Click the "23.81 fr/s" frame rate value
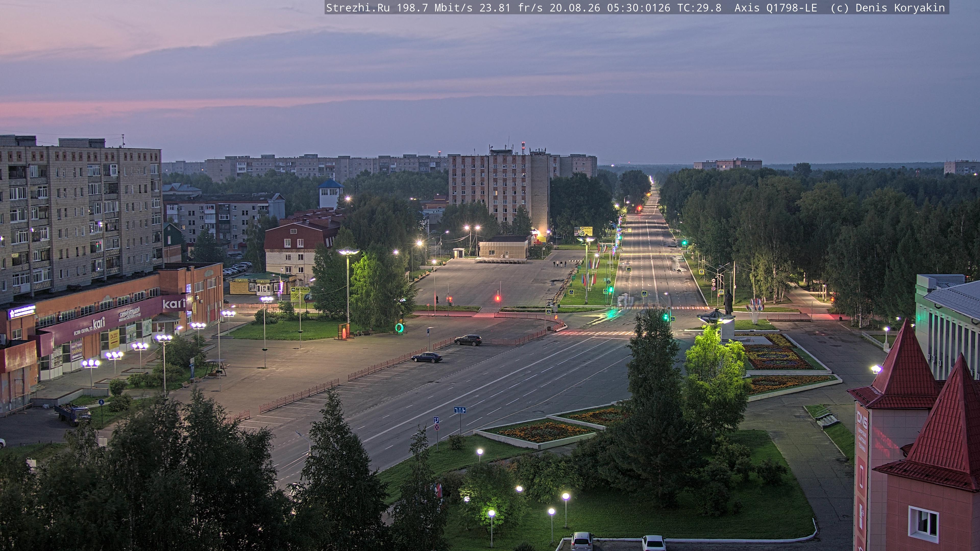This screenshot has height=551, width=980. pyautogui.click(x=511, y=8)
